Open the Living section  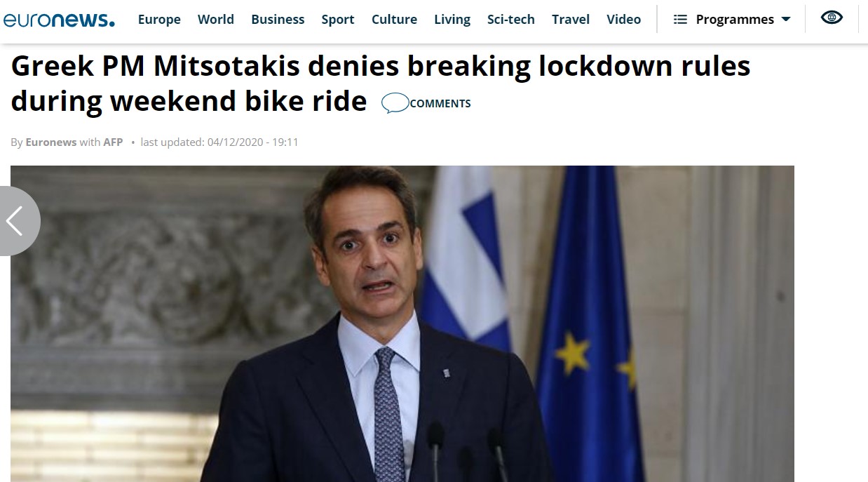pyautogui.click(x=452, y=20)
